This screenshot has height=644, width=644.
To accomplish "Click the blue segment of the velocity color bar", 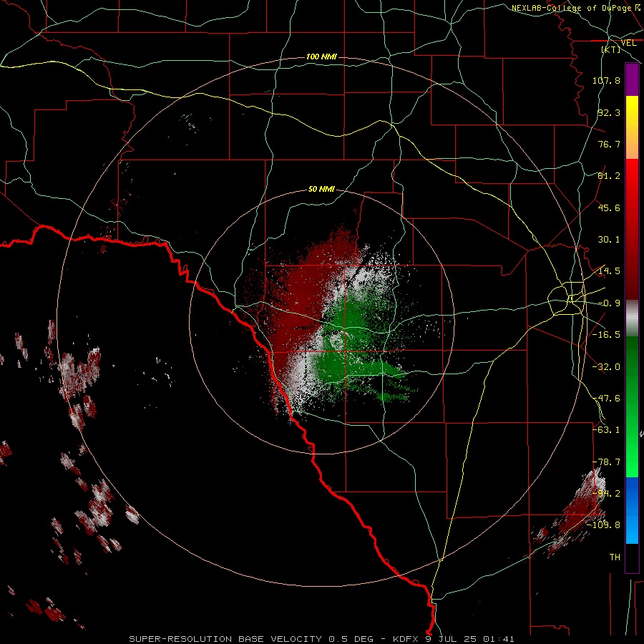I will pos(632,510).
